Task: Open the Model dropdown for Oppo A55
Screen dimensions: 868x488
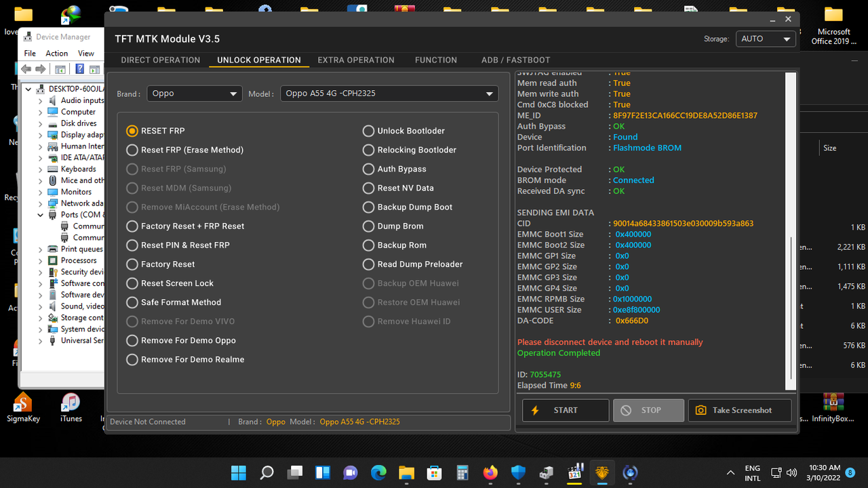Action: click(x=389, y=94)
